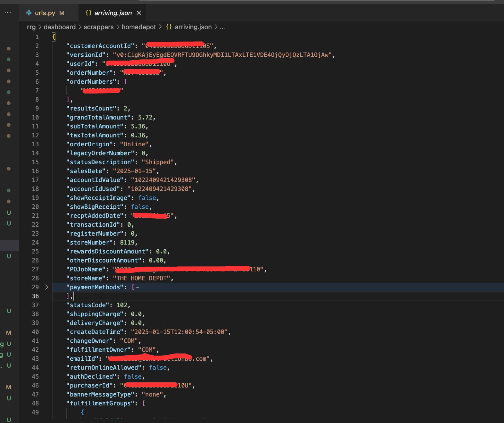Click the "purchaserId" key
This screenshot has width=504, height=423.
[x=89, y=386]
